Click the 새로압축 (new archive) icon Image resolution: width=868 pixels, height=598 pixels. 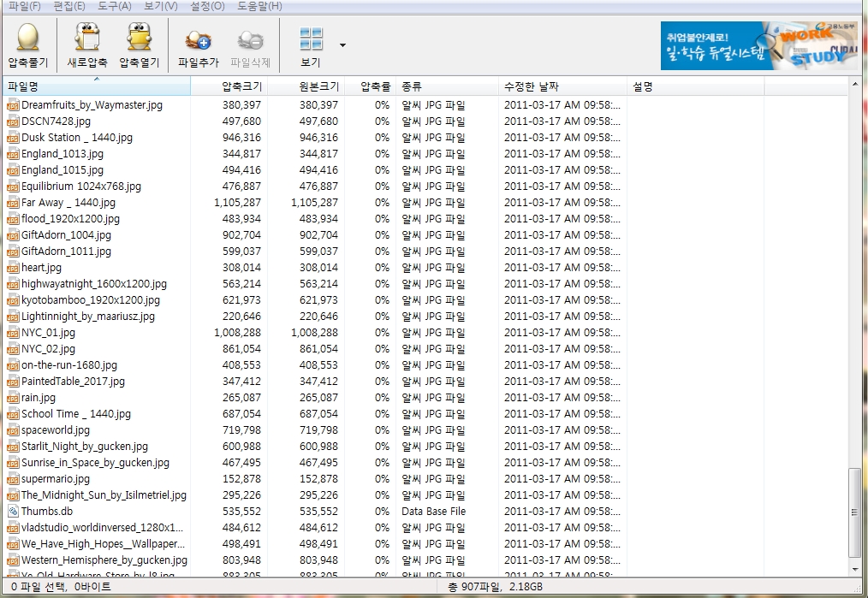point(86,38)
